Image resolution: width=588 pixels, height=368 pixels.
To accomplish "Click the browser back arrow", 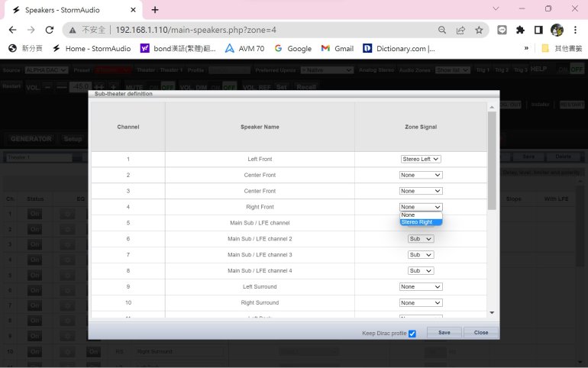I will 12,30.
